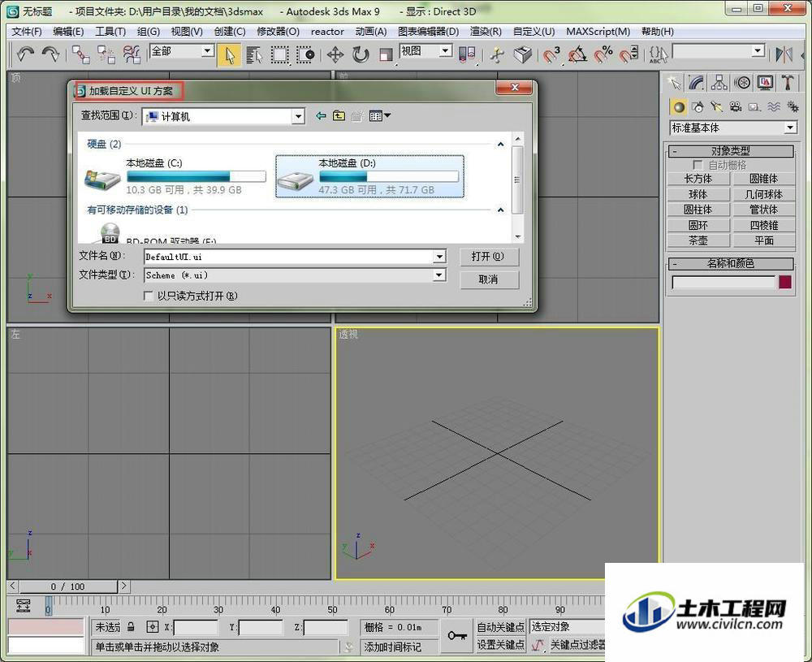This screenshot has height=662, width=812.
Task: Activate the Select Object arrow tool
Action: point(230,54)
